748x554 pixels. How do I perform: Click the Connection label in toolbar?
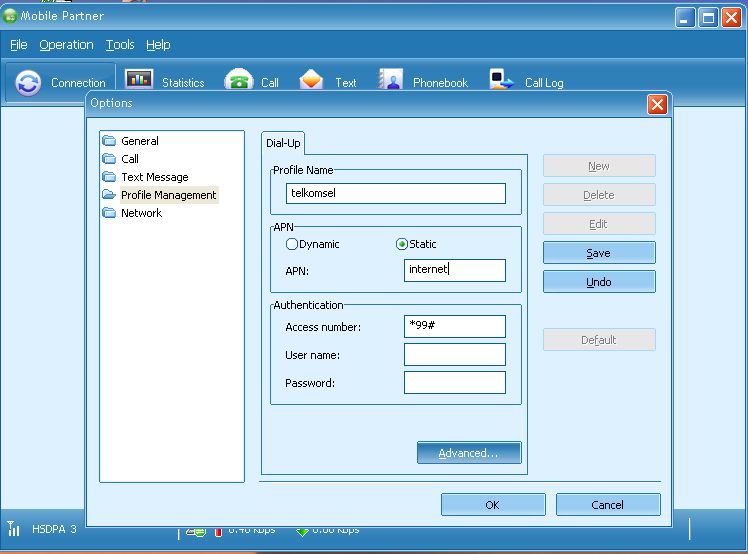point(78,83)
